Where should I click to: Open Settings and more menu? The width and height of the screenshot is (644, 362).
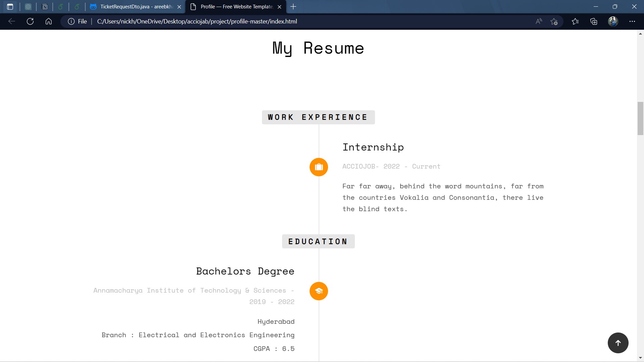(x=632, y=21)
